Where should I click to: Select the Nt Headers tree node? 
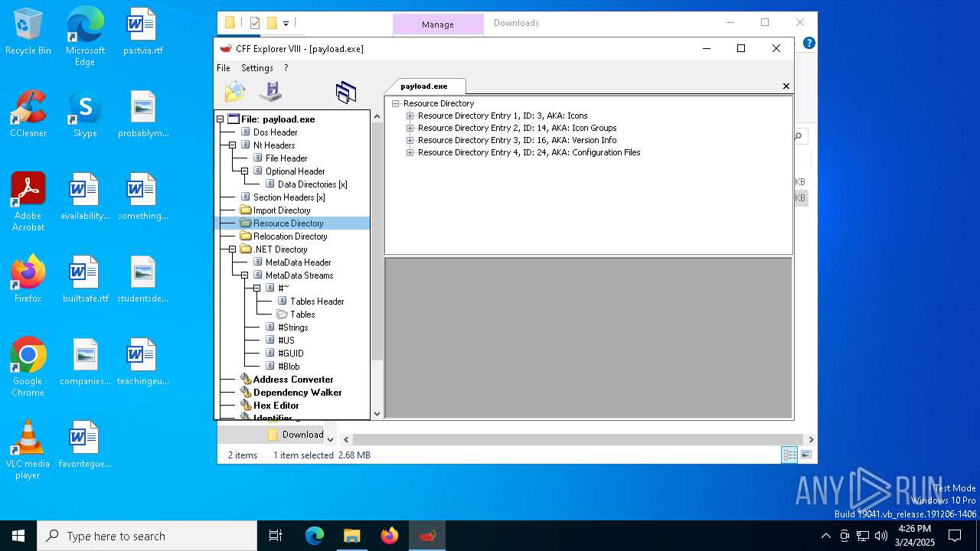pos(274,145)
